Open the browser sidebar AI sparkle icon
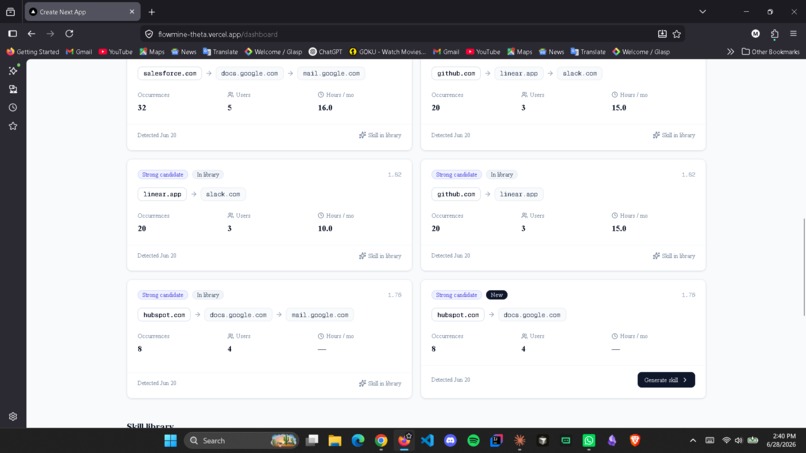 [x=13, y=70]
